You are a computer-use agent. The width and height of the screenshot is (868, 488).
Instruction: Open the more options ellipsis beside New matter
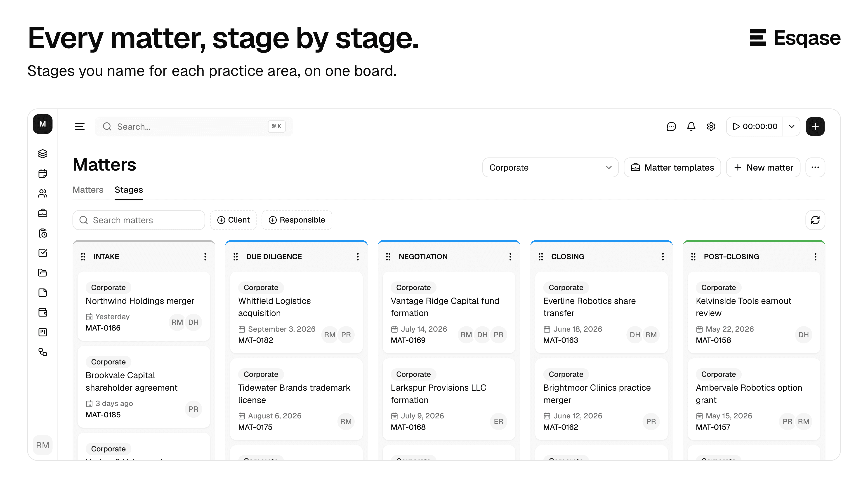[x=815, y=167]
